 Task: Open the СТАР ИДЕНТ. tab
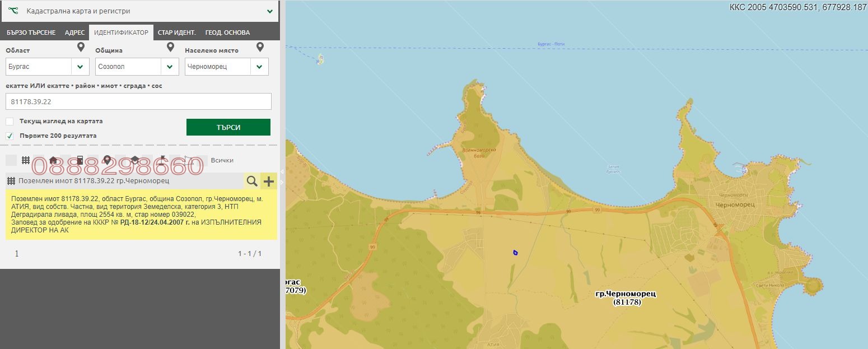point(176,32)
